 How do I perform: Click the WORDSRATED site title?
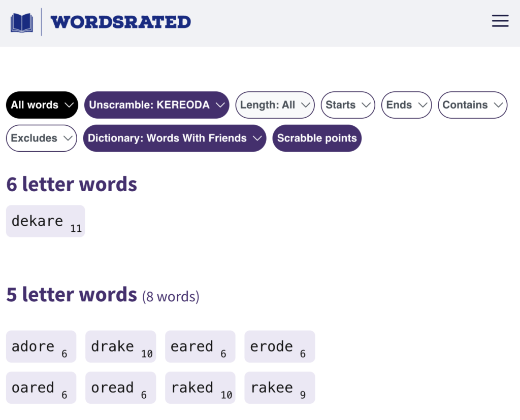[x=120, y=22]
